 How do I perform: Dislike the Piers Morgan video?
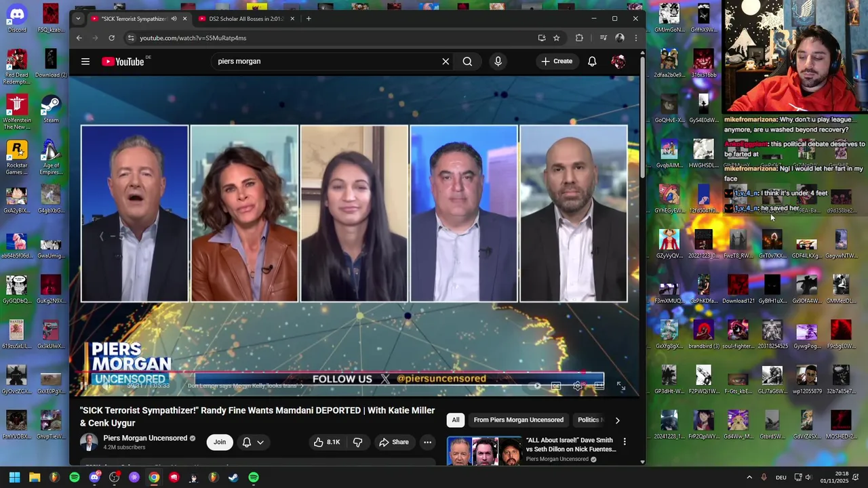click(x=357, y=442)
